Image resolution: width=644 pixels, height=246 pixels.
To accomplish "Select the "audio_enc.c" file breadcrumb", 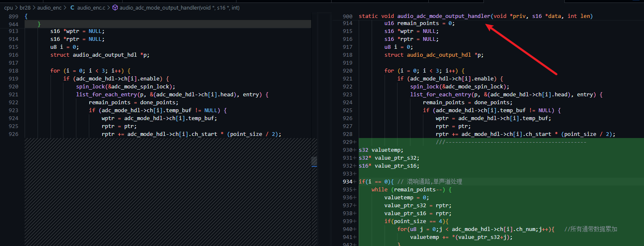I will click(x=92, y=8).
